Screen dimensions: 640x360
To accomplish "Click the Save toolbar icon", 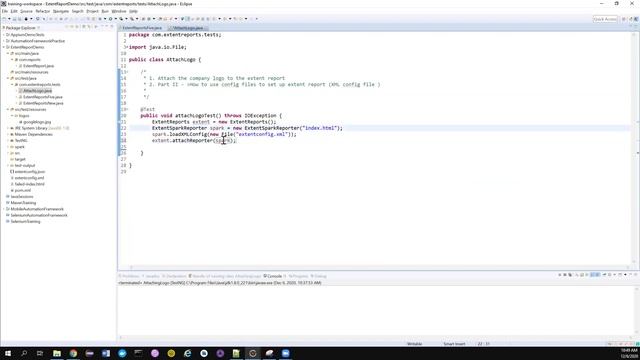I will point(14,19).
